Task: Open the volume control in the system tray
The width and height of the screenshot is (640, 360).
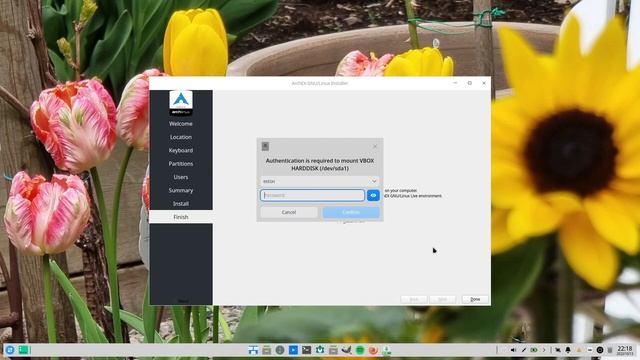Action: [513, 350]
